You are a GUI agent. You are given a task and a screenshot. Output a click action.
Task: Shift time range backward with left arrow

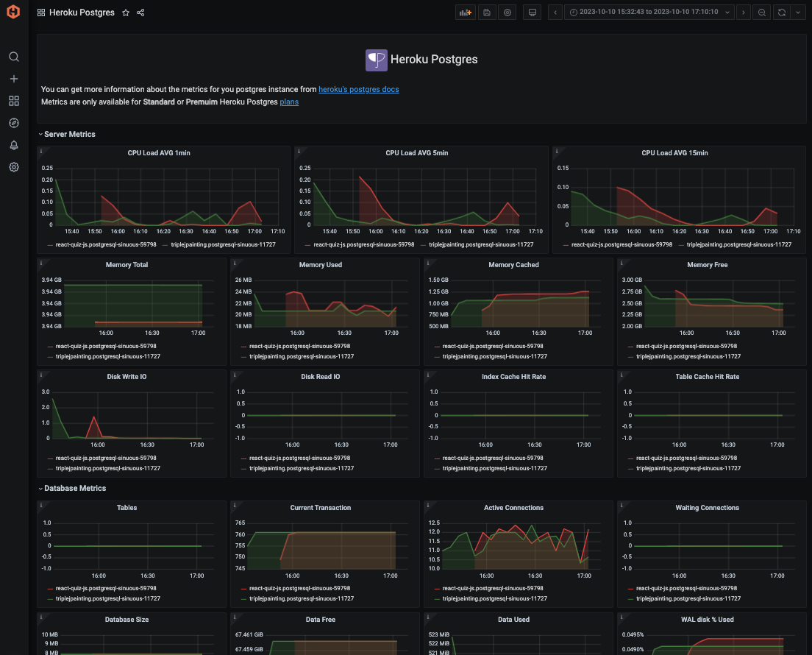(555, 13)
